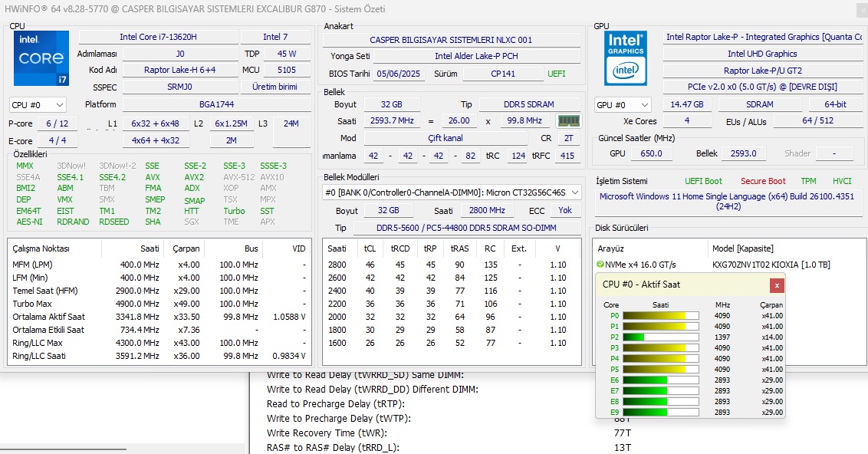Click the E-core 4 / 4 value
The width and height of the screenshot is (868, 454).
coord(57,140)
